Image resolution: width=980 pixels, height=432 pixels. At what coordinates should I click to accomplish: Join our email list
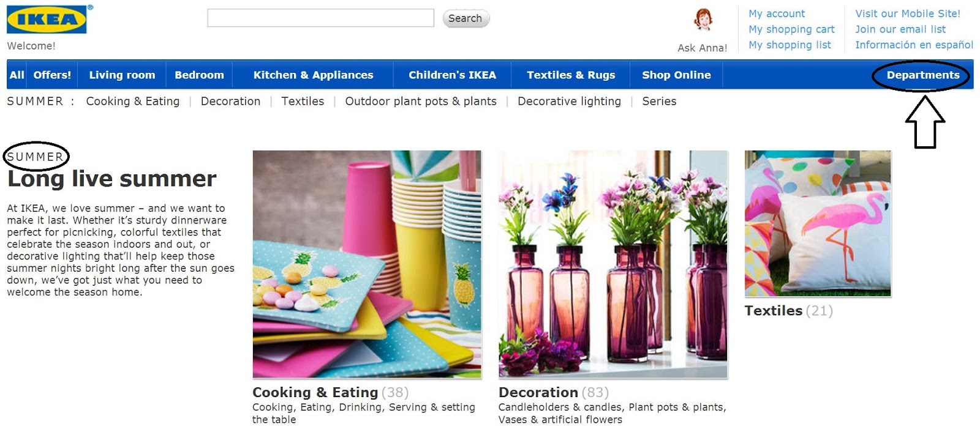click(x=900, y=29)
